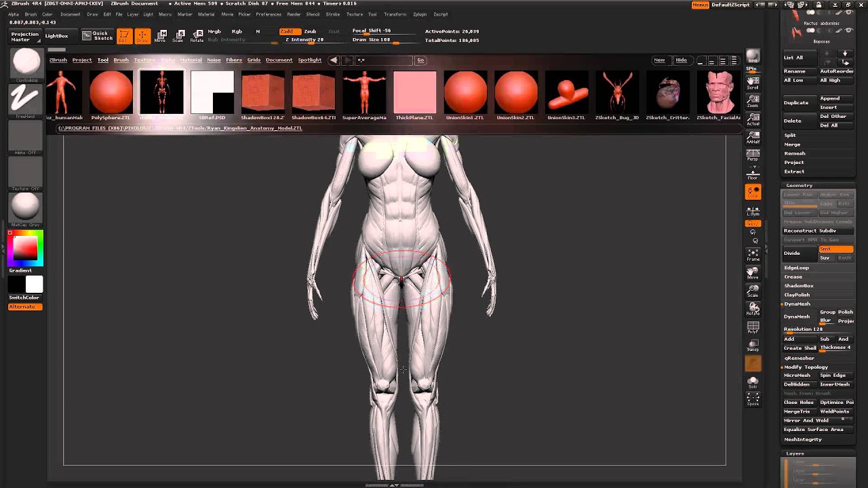Click the Duplicate subtool button
This screenshot has width=868, height=488.
pyautogui.click(x=800, y=102)
